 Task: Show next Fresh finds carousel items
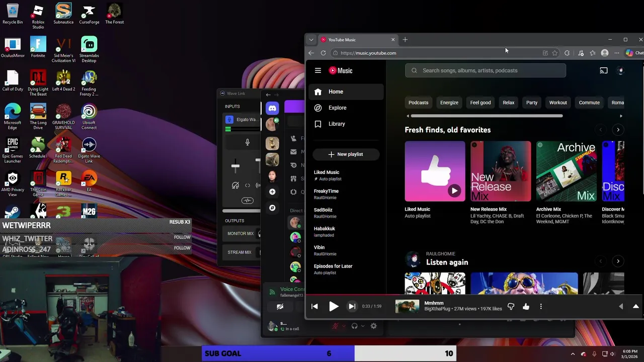coord(618,130)
